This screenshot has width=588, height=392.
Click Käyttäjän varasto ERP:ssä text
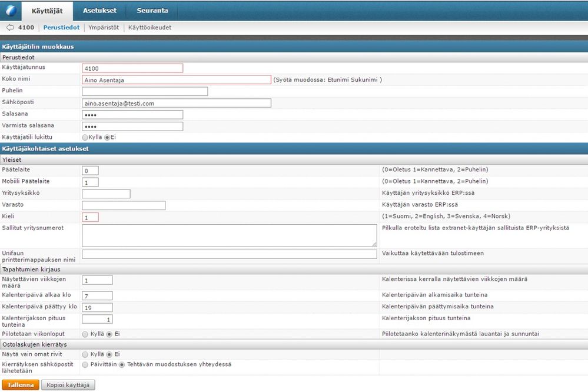coord(420,204)
